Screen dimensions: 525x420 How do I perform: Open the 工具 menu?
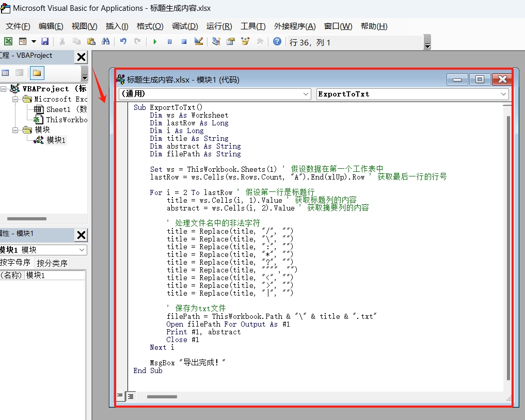(x=253, y=26)
